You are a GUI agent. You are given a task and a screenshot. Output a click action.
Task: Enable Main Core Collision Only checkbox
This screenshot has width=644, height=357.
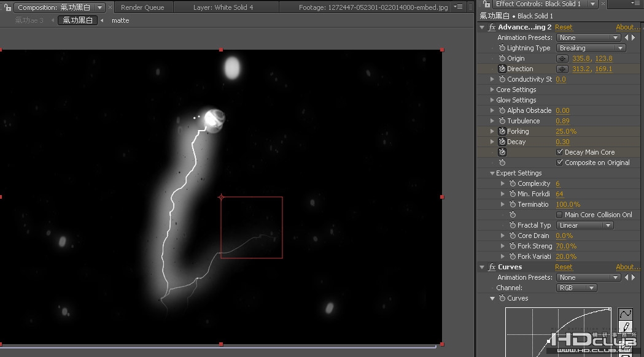pos(559,215)
